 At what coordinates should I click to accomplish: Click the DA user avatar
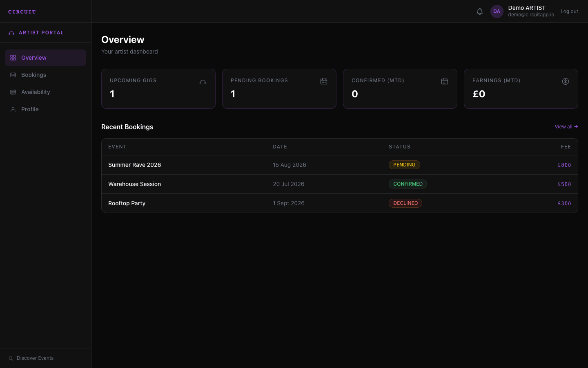(x=497, y=11)
